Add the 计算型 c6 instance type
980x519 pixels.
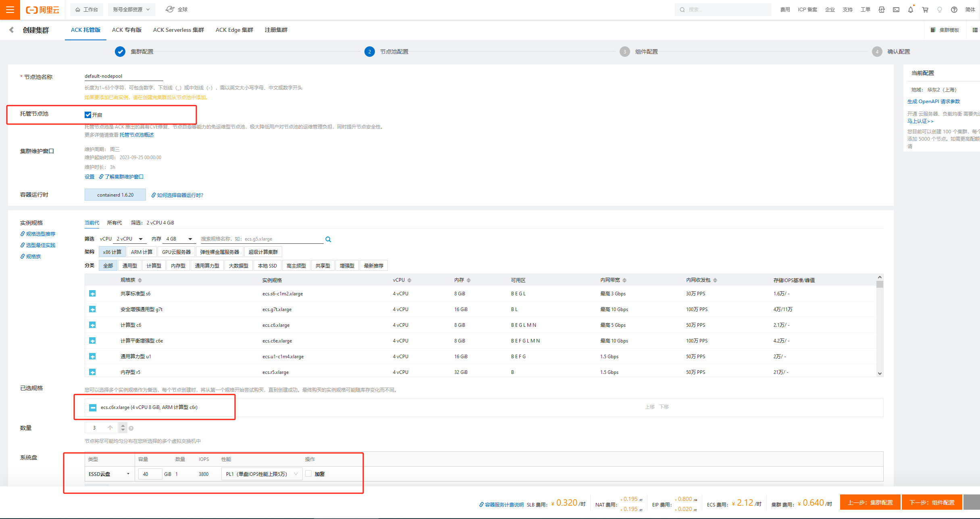point(92,325)
